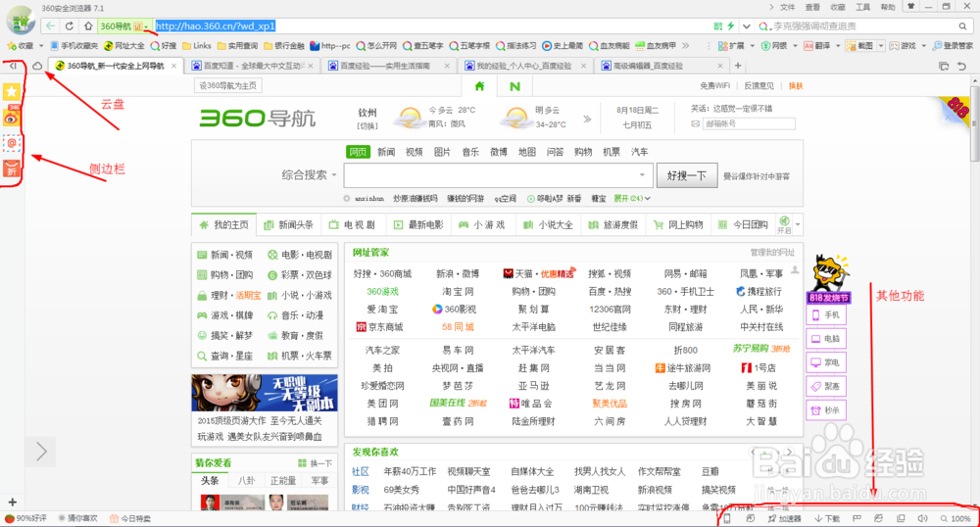Open the 京东商城 link
Image resolution: width=980 pixels, height=527 pixels.
379,327
